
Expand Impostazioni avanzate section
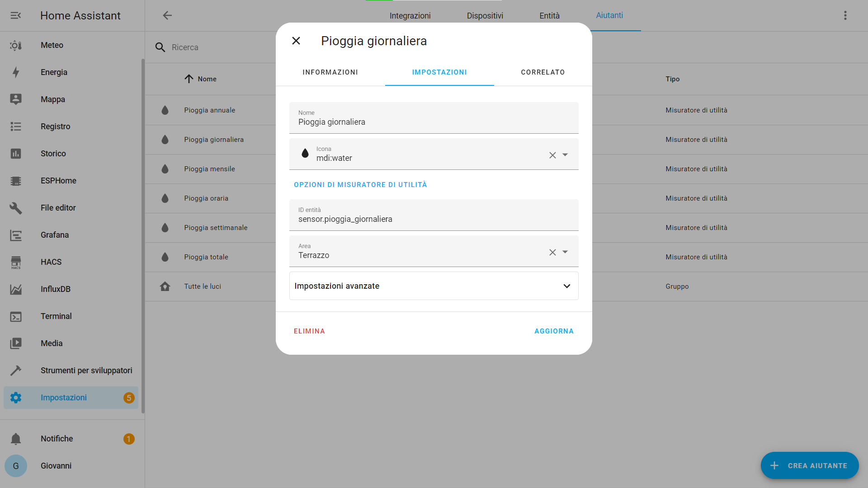(566, 286)
